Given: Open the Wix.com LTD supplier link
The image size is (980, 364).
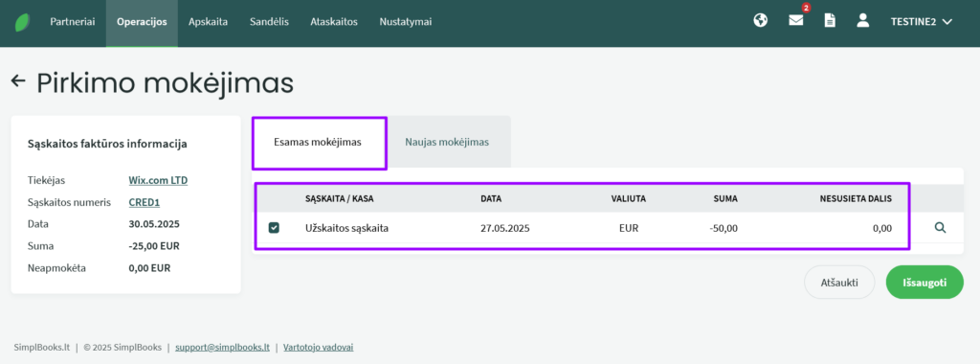Looking at the screenshot, I should click(158, 180).
